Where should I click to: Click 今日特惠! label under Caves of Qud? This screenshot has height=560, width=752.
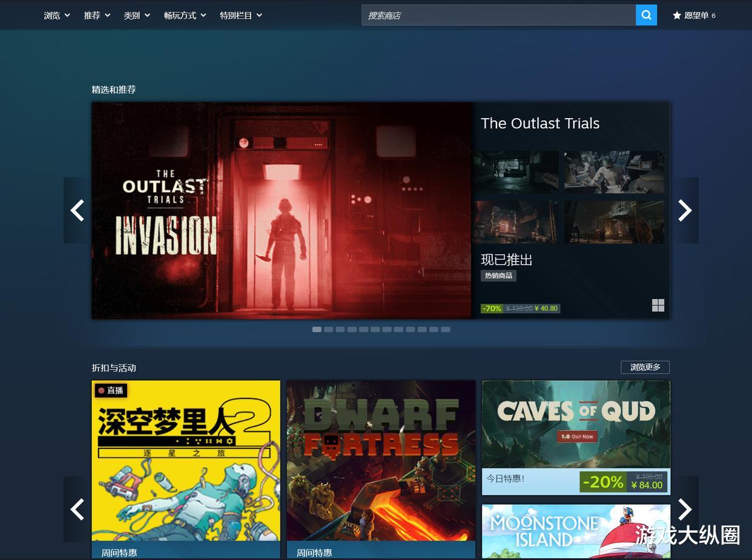506,478
